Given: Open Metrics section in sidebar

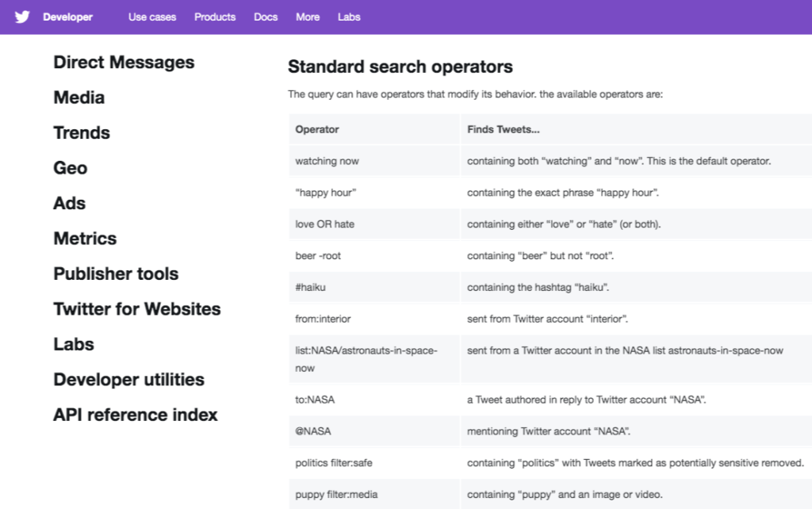Looking at the screenshot, I should 85,238.
